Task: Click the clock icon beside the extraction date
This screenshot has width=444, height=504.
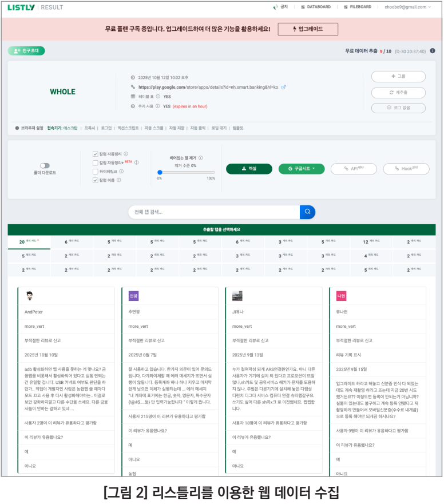Action: [x=133, y=77]
